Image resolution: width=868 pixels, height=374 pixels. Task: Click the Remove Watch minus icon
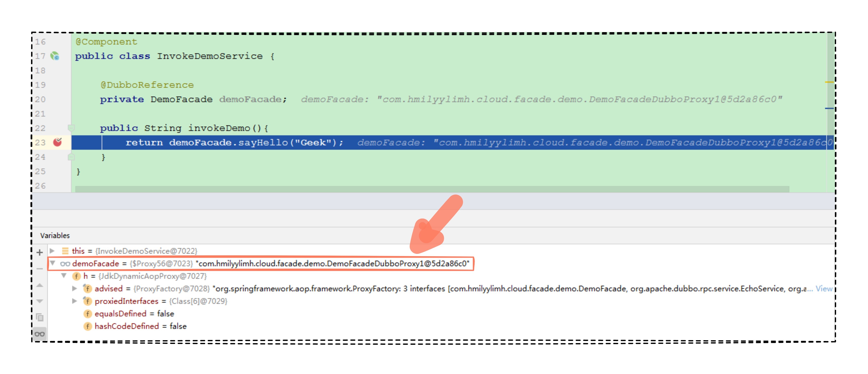[39, 269]
